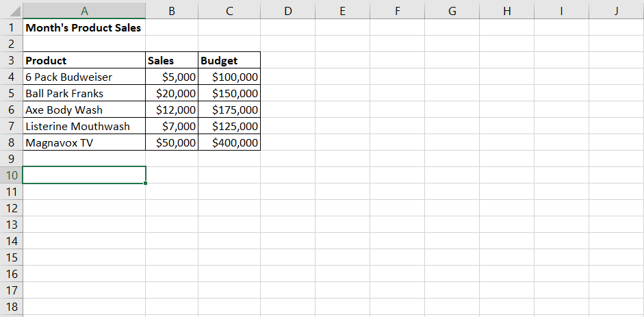This screenshot has height=317, width=644.
Task: Select row 13 header
Action: point(12,225)
